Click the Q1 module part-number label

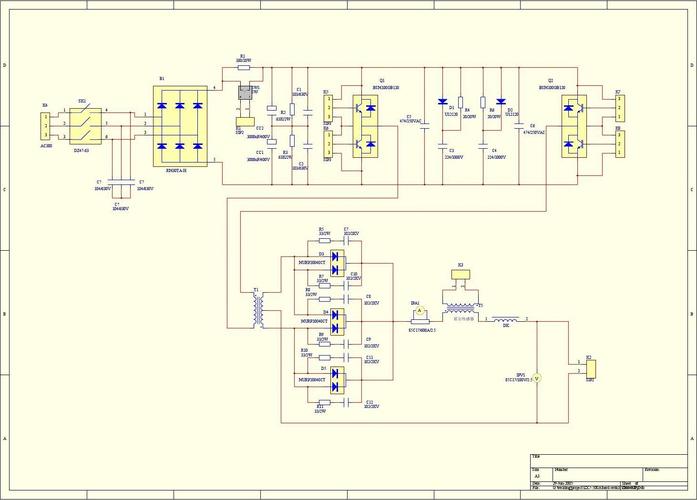pyautogui.click(x=386, y=88)
